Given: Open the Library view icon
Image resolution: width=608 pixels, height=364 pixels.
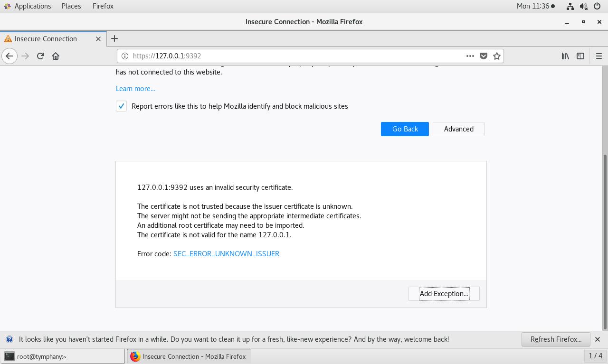Looking at the screenshot, I should tap(565, 56).
